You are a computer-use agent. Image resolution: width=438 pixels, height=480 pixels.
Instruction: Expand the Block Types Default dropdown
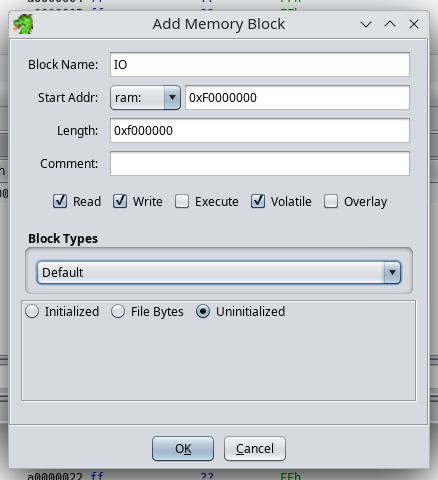click(219, 272)
